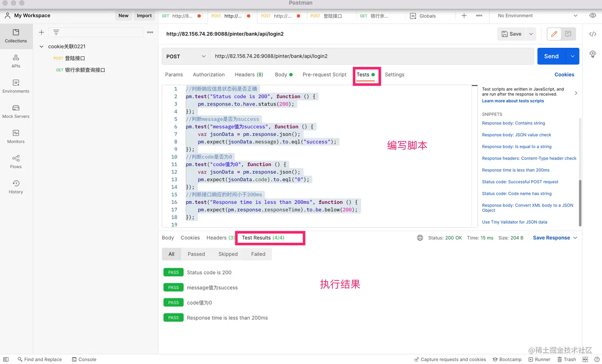Screen dimensions: 602x364
Task: Open the APIs sidebar panel
Action: 16,61
